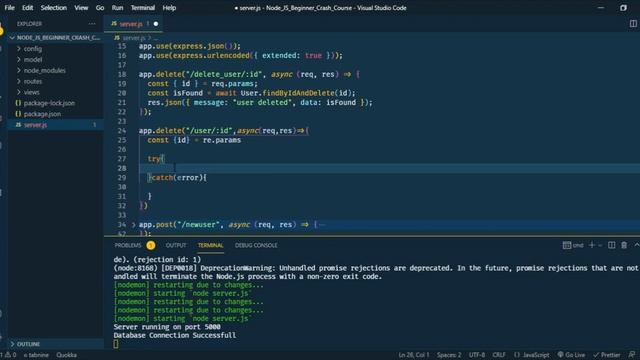Click Spaces: 2 indentation setting
Viewport: 640px width, 360px height.
449,355
